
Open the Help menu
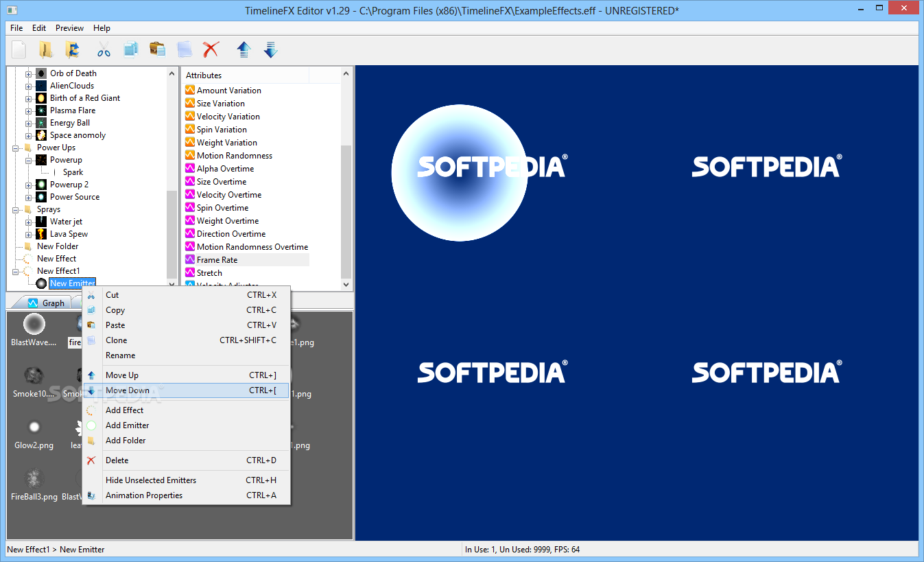pyautogui.click(x=102, y=28)
